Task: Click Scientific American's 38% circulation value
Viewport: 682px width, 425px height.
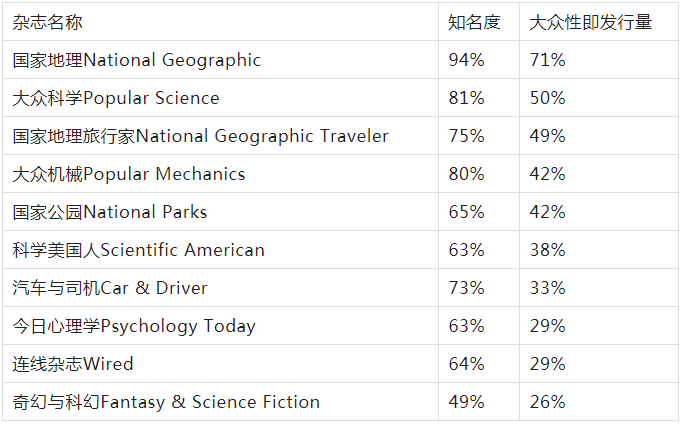Action: tap(547, 250)
